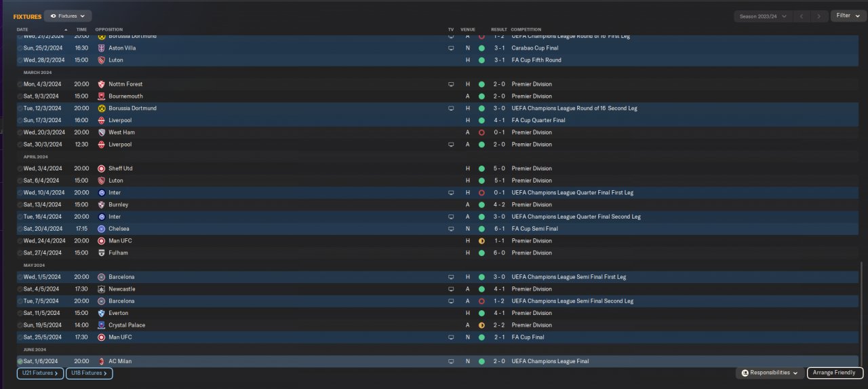The height and width of the screenshot is (389, 868).
Task: Click the Nottm Forest club crest
Action: (x=101, y=84)
